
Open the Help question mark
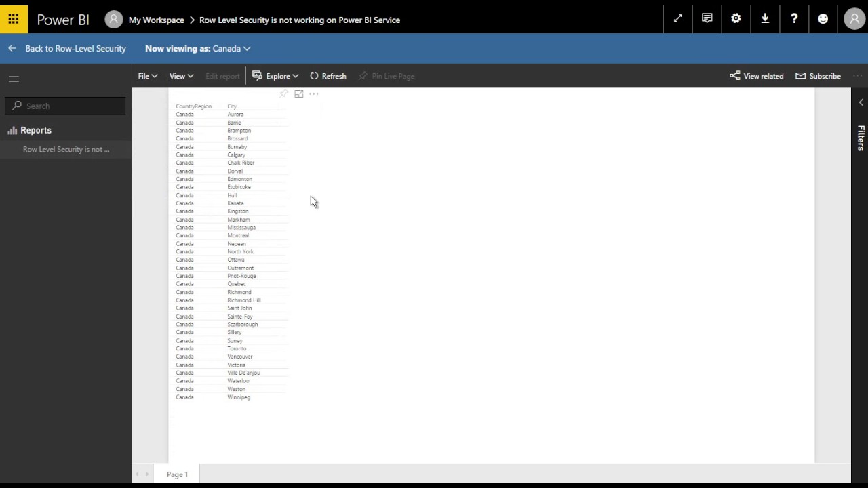coord(794,19)
